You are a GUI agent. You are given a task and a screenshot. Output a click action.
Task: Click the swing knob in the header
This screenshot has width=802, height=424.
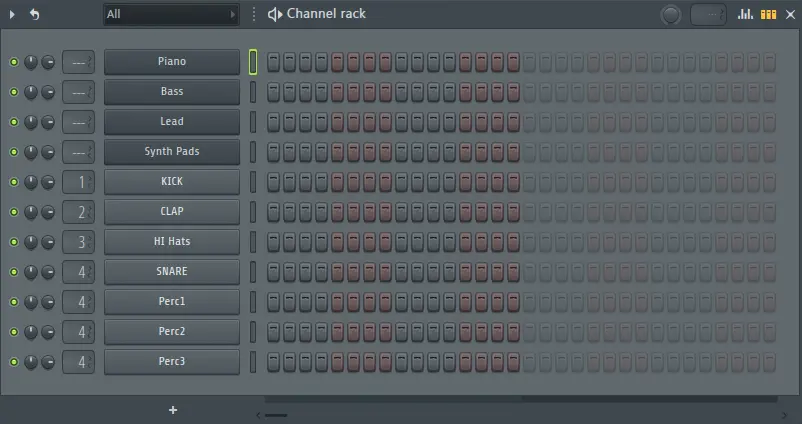tap(671, 15)
